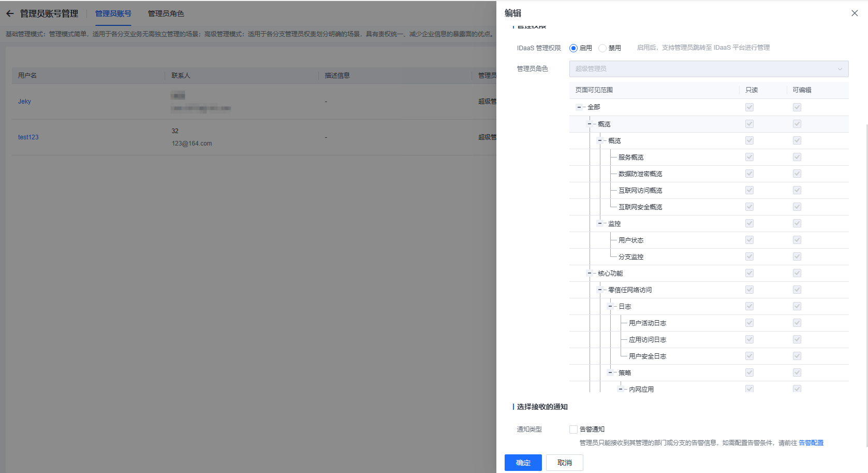Open the 管理员角色 dropdown
Image resolution: width=868 pixels, height=473 pixels.
708,69
